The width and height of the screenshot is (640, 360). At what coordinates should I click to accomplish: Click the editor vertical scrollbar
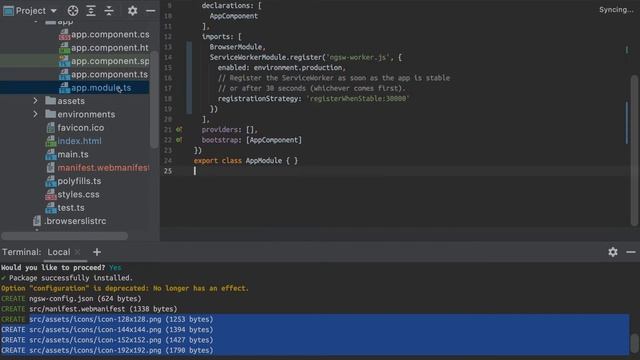(634, 150)
